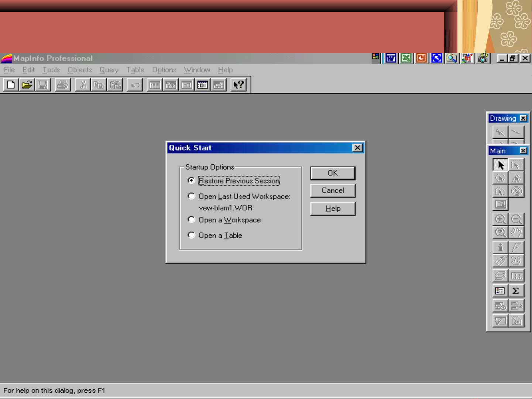Open the Objects menu
Screen dimensions: 532x399
80,70
